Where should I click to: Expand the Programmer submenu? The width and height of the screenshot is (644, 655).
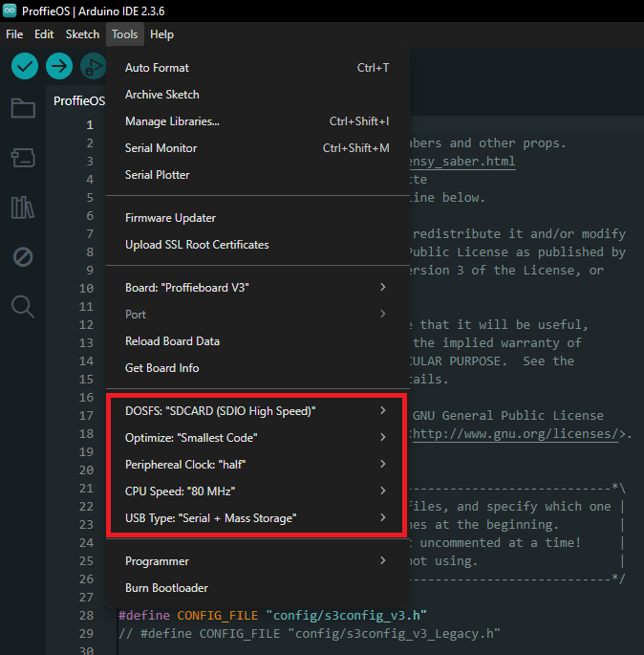pyautogui.click(x=257, y=560)
